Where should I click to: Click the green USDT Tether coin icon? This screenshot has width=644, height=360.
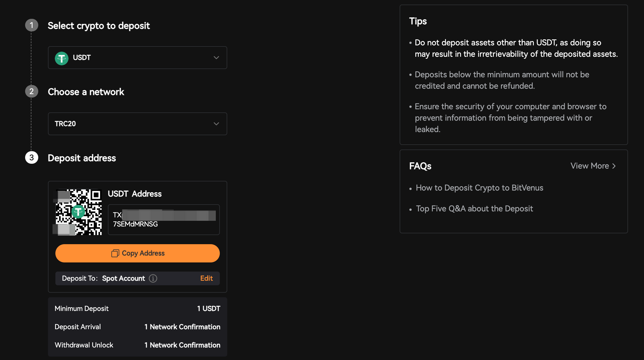(62, 58)
